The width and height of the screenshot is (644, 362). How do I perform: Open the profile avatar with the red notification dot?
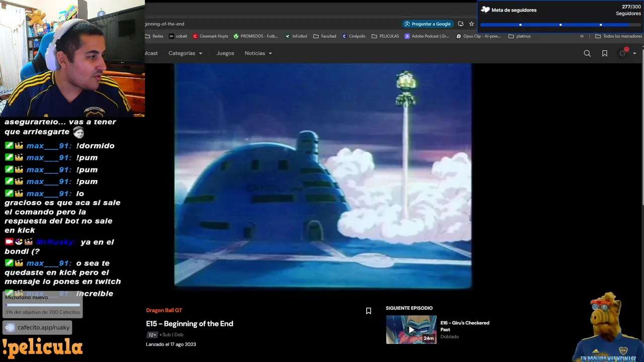(x=623, y=53)
